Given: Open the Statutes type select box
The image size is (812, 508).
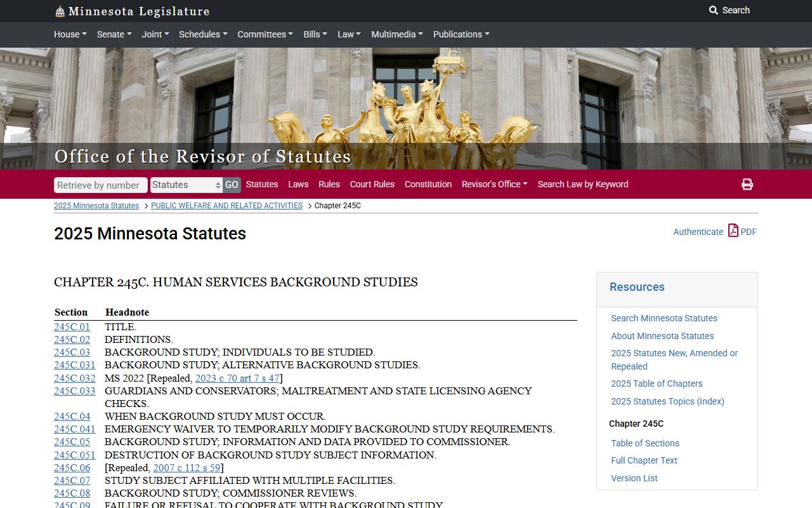Looking at the screenshot, I should (187, 185).
